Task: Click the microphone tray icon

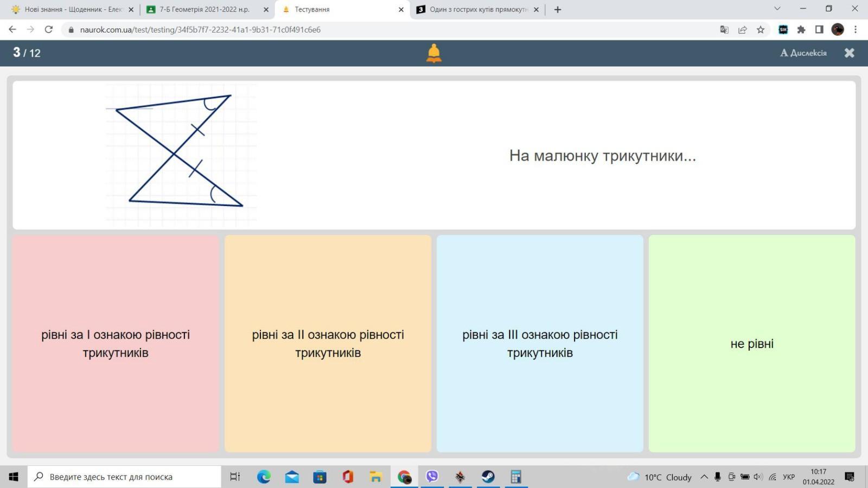Action: click(x=717, y=477)
